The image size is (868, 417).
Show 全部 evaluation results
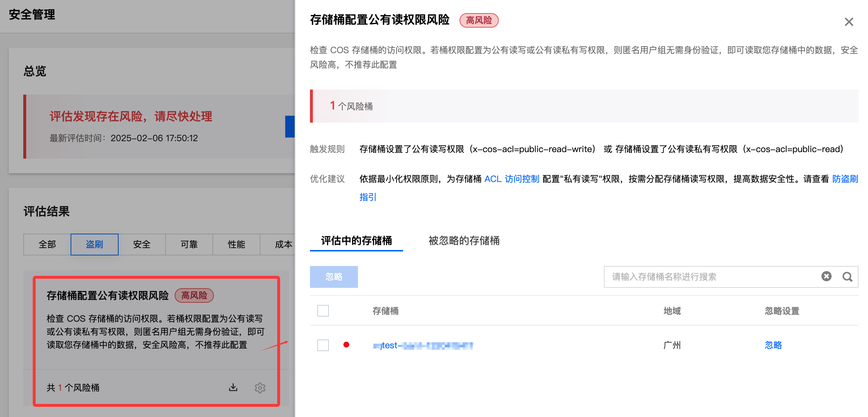click(47, 245)
